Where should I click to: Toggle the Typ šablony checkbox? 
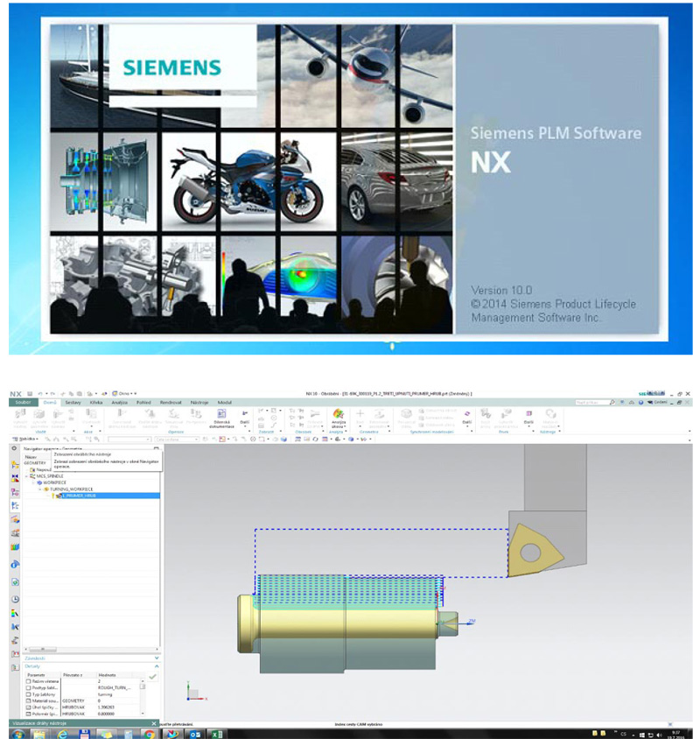click(x=29, y=694)
